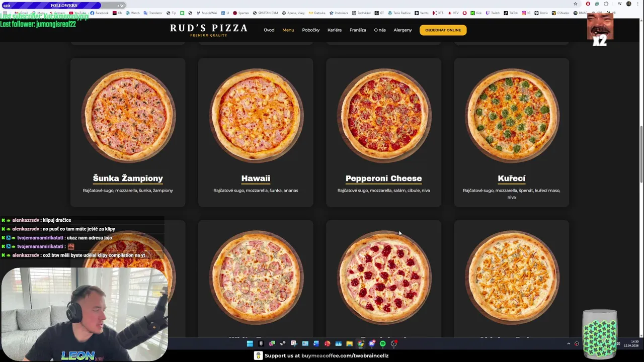
Task: Select the Pepperoni Cheese pizza image
Action: click(x=384, y=116)
